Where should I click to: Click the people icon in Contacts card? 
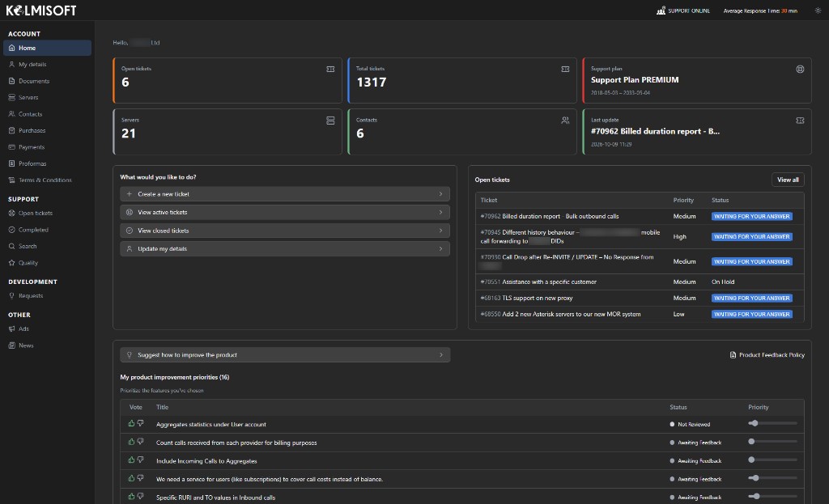[565, 121]
